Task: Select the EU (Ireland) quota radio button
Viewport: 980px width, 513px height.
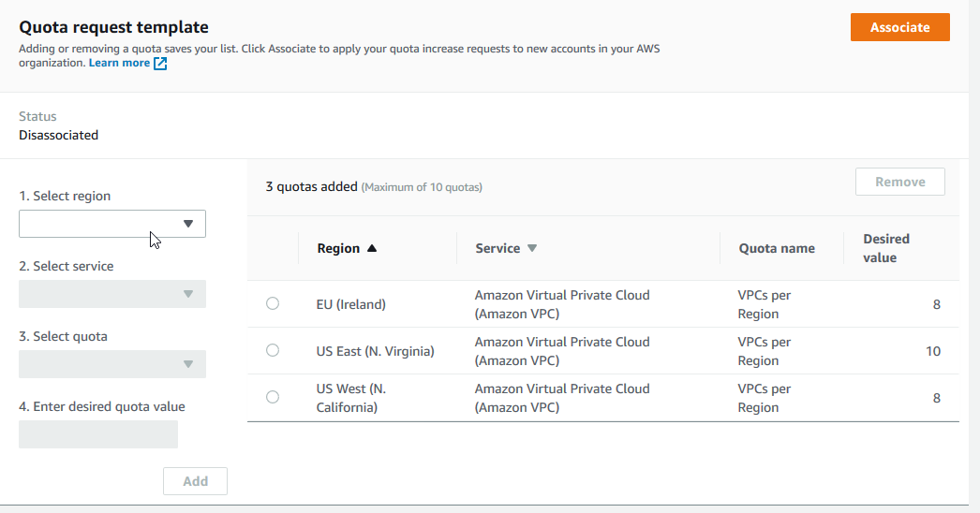Action: pos(273,303)
